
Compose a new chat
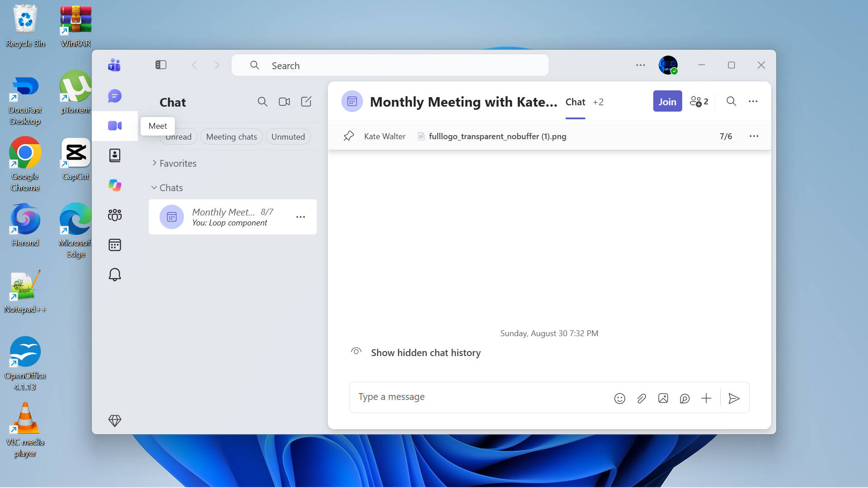[306, 102]
